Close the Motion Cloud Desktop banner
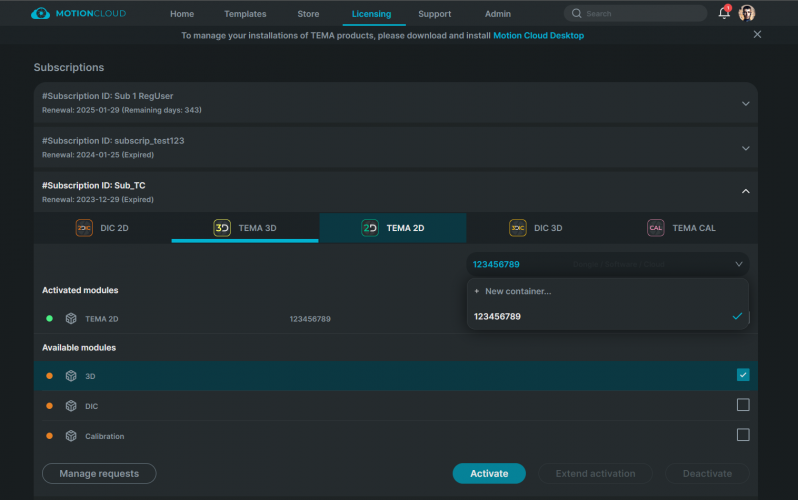This screenshot has width=798, height=500. pos(757,34)
